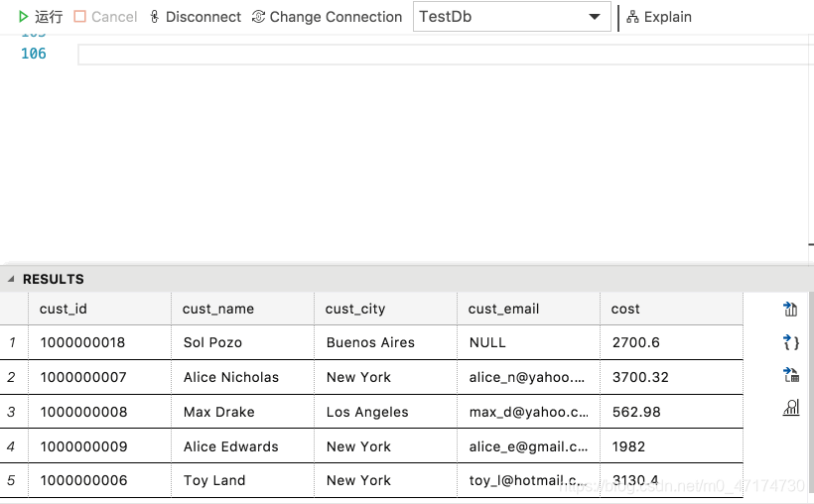The height and width of the screenshot is (504, 814).
Task: Click the results vertical scrollbar
Action: click(811, 395)
